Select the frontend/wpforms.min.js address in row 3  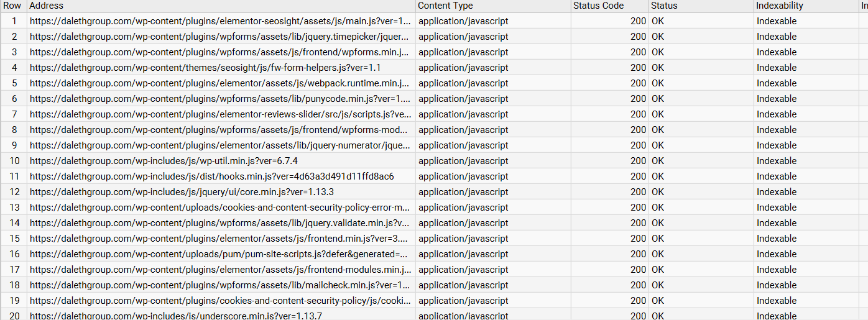(x=221, y=52)
